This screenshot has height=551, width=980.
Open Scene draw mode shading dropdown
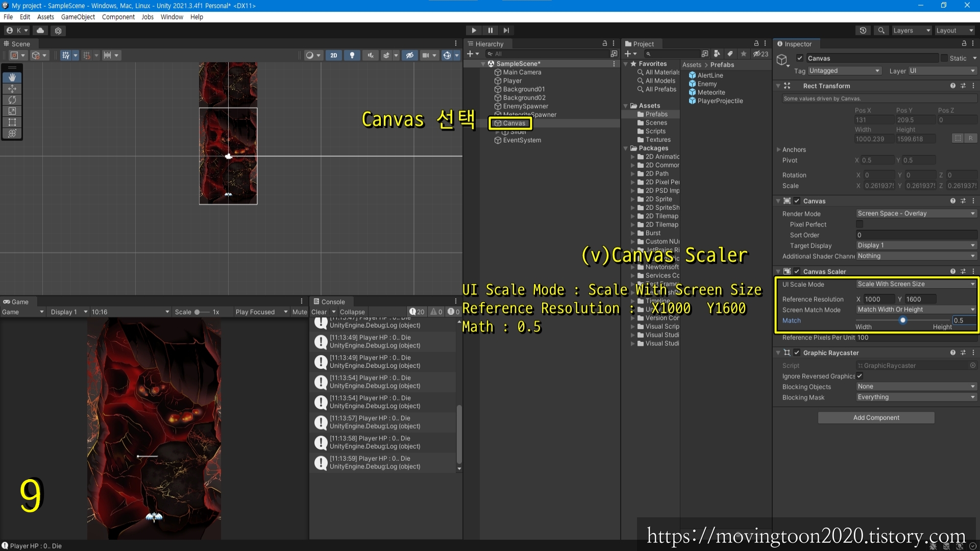pos(313,55)
